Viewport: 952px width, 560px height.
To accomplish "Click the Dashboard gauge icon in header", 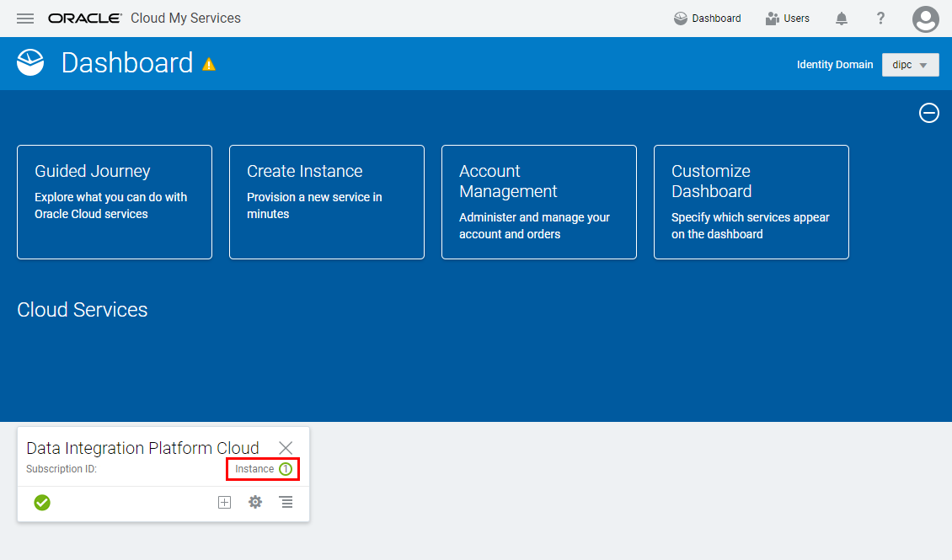I will 30,62.
